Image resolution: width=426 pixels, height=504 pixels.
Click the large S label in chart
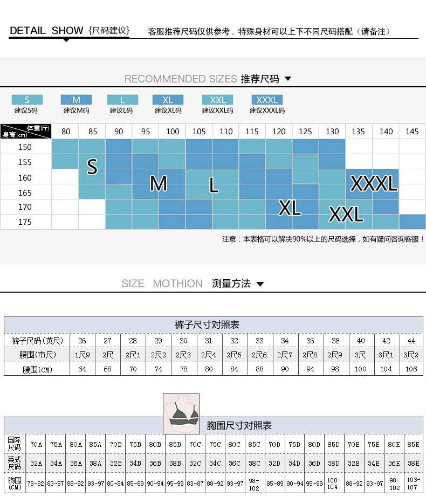pyautogui.click(x=92, y=167)
